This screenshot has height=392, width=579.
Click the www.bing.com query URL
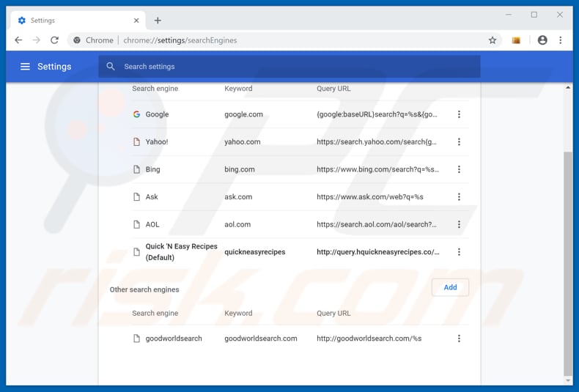click(x=377, y=169)
